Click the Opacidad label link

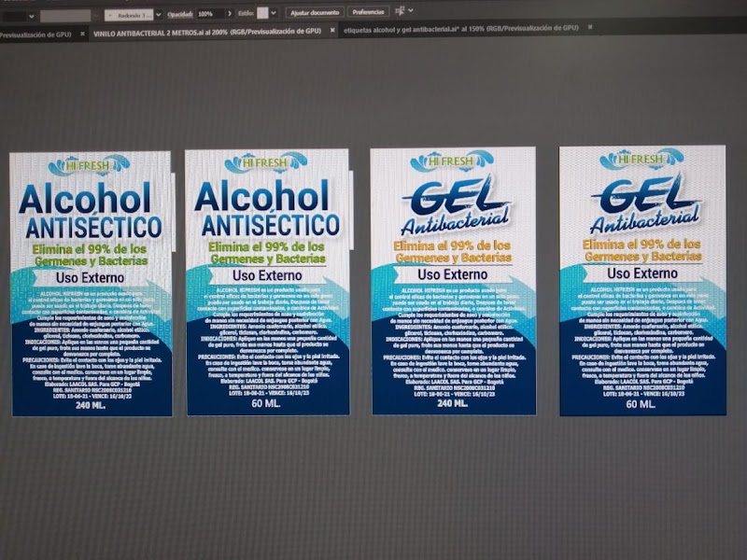179,14
